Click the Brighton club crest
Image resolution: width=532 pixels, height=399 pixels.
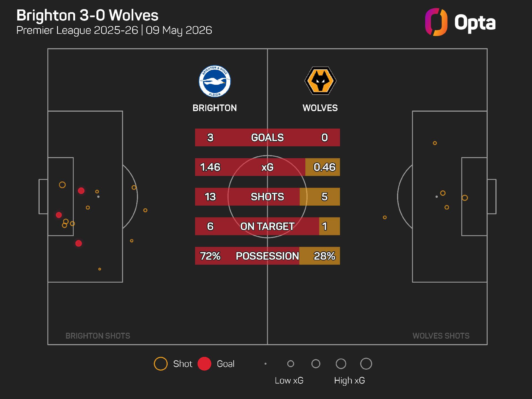[x=215, y=81]
